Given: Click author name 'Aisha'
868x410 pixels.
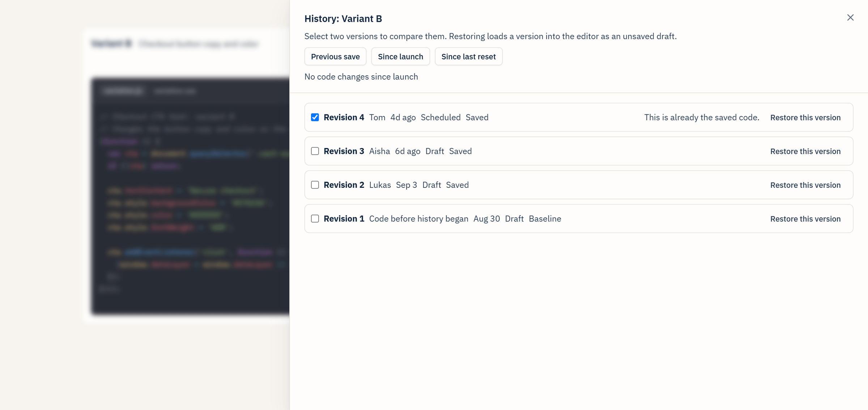Looking at the screenshot, I should [379, 151].
